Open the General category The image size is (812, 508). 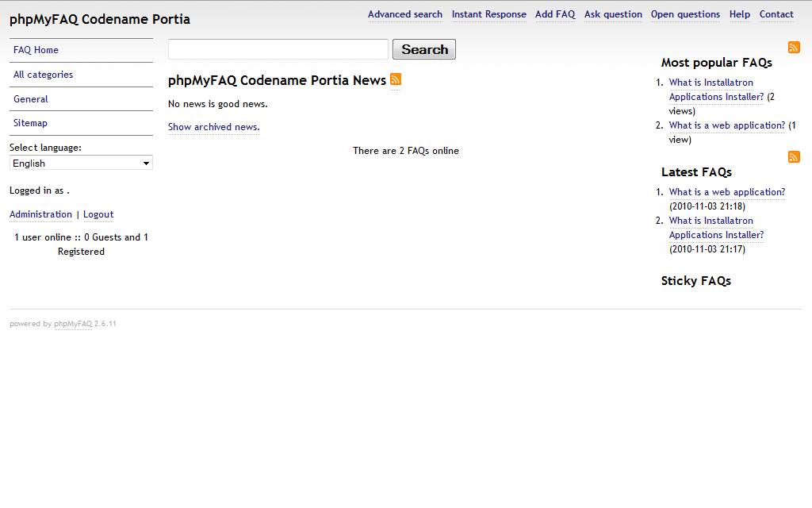pos(30,99)
